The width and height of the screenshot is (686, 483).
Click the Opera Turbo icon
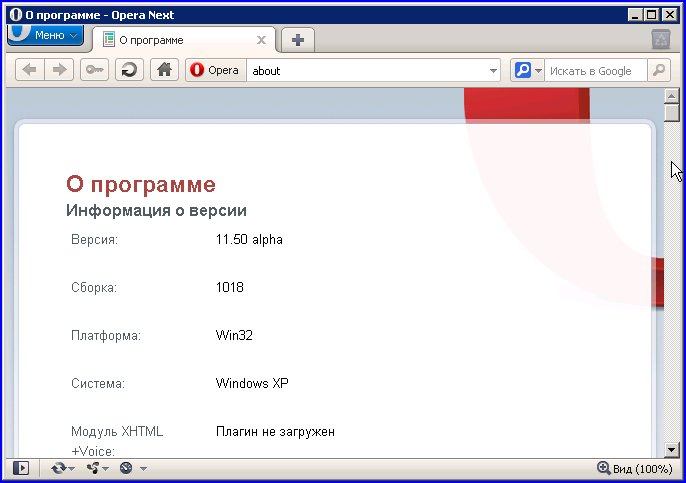(x=126, y=468)
